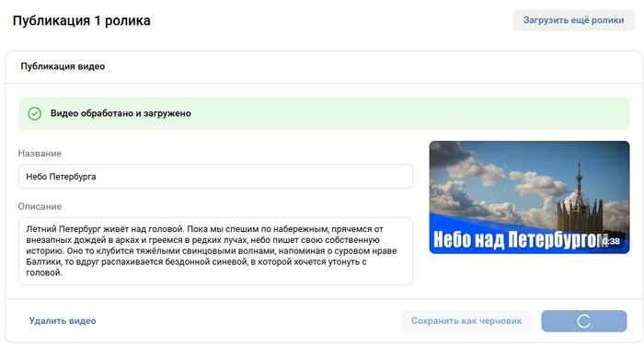644x347 pixels.
Task: Click the loading spinner icon
Action: [x=583, y=321]
